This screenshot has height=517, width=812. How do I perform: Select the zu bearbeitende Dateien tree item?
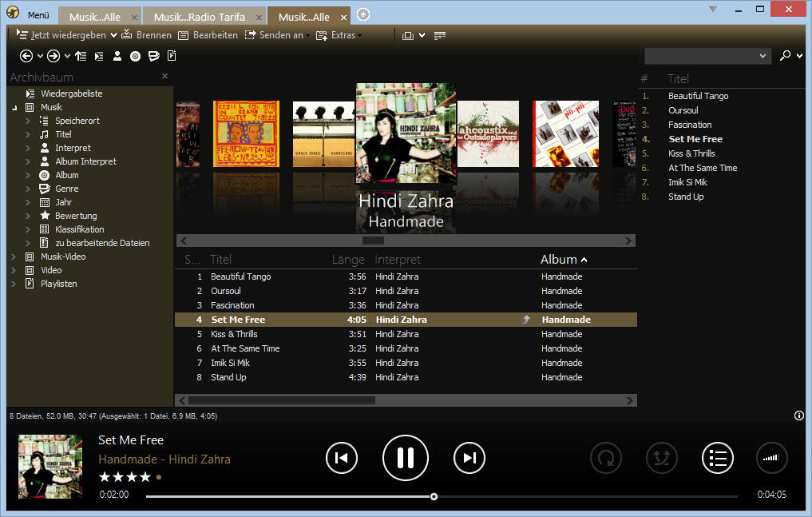(102, 243)
